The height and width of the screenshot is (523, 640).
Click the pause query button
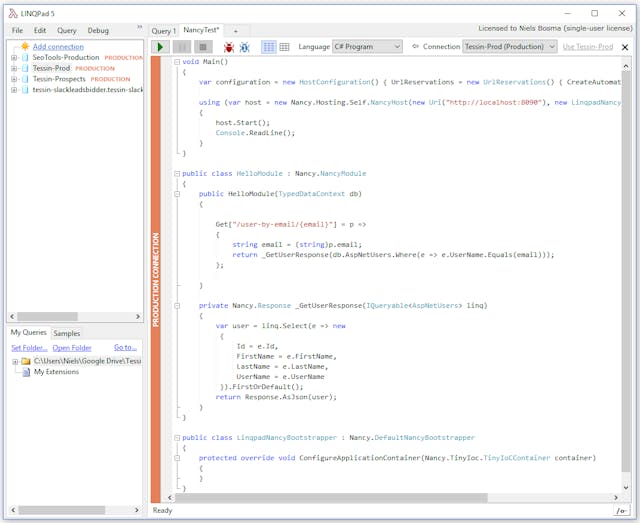click(182, 47)
